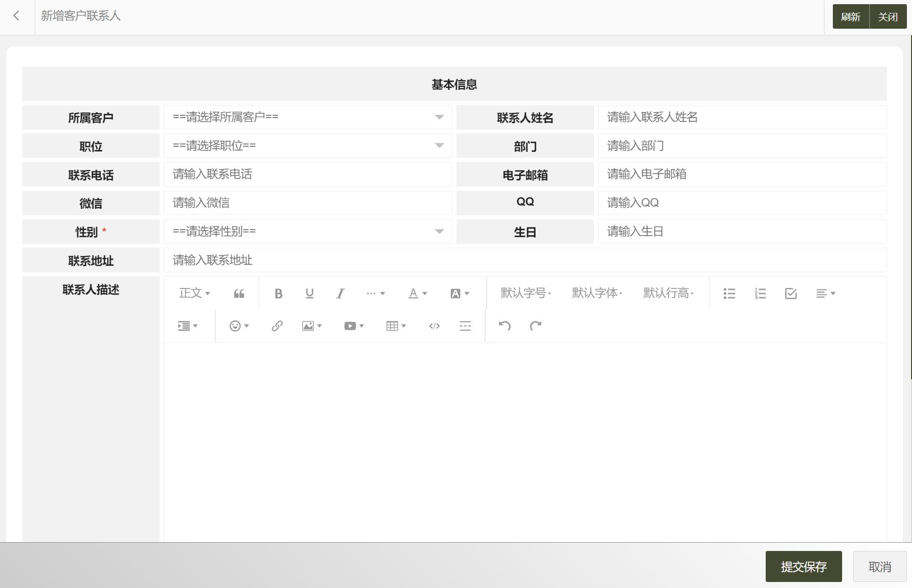Apply bold formatting in the editor
Viewport: 912px width, 588px height.
point(278,293)
